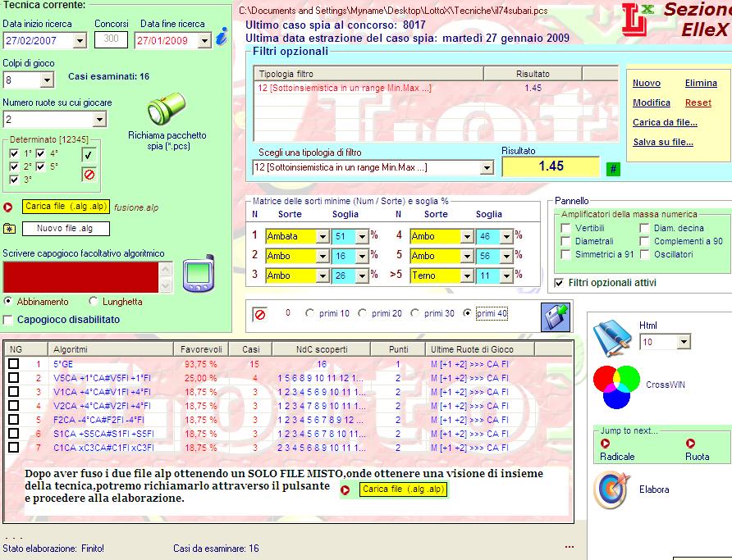
Task: Open the >5 Terno sorte dropdown
Action: pyautogui.click(x=467, y=276)
